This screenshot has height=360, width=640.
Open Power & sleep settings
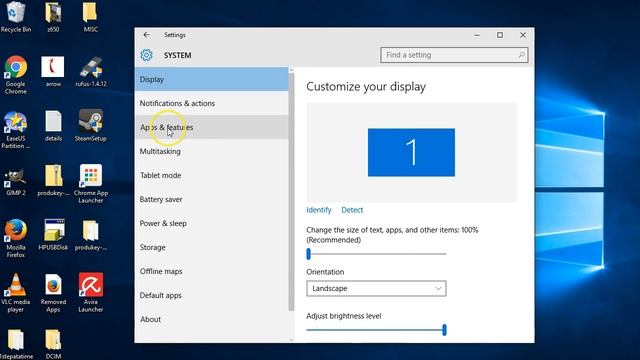click(x=211, y=223)
